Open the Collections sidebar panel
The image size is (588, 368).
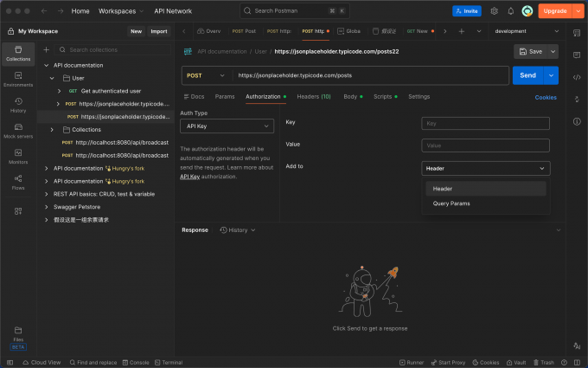pos(18,54)
